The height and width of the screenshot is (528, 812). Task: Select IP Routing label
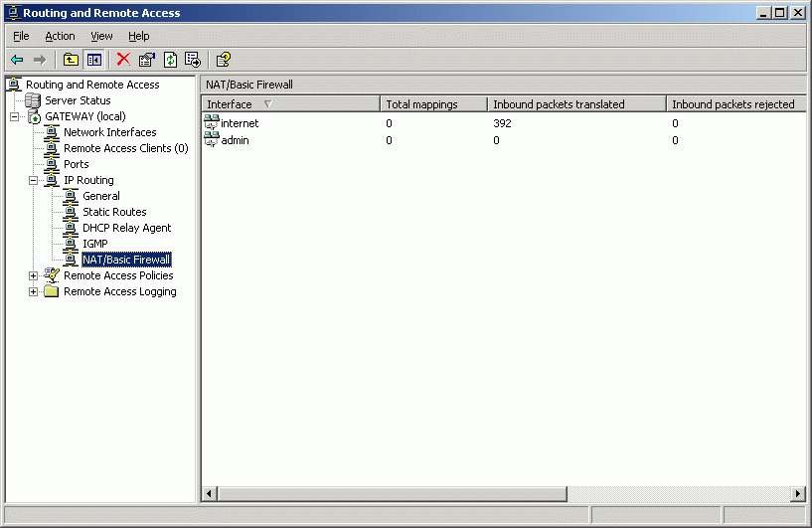coord(88,180)
